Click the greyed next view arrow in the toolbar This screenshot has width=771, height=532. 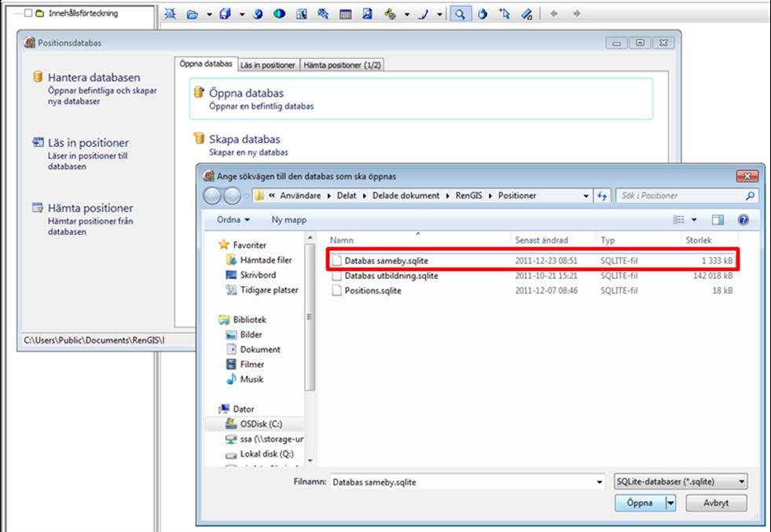pyautogui.click(x=577, y=14)
